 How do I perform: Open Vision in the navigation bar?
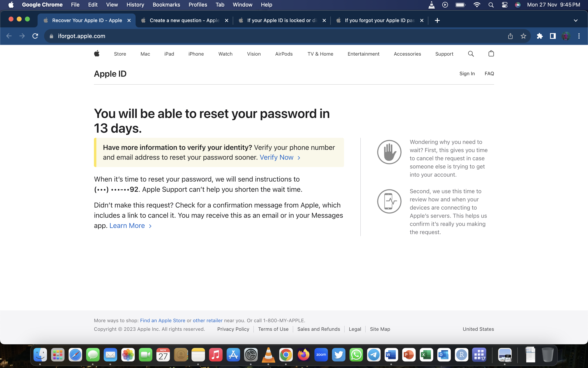(254, 54)
